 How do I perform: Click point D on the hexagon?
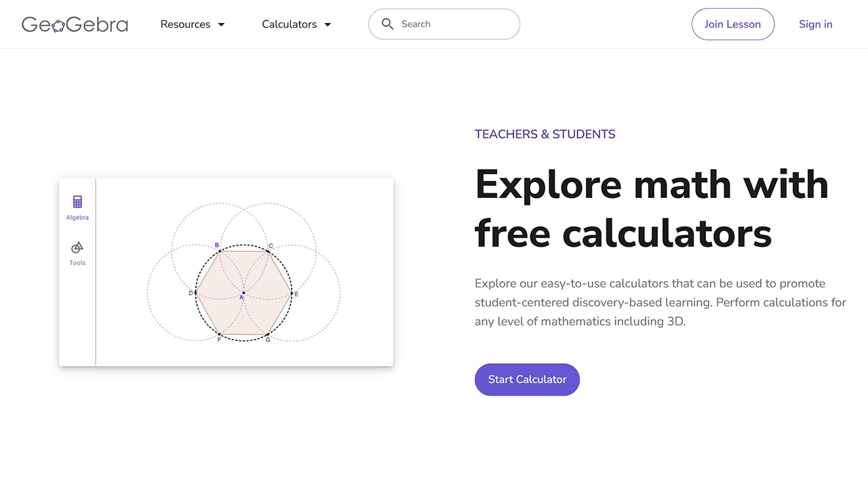coord(196,293)
